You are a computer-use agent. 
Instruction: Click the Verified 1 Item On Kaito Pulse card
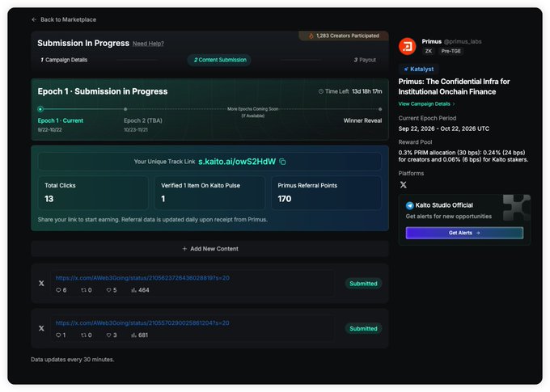coord(209,193)
